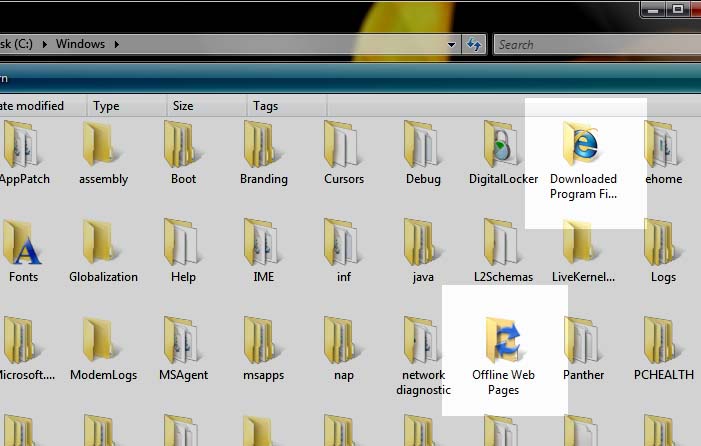701x446 pixels.
Task: Select the ModemLogs folder
Action: click(x=103, y=349)
